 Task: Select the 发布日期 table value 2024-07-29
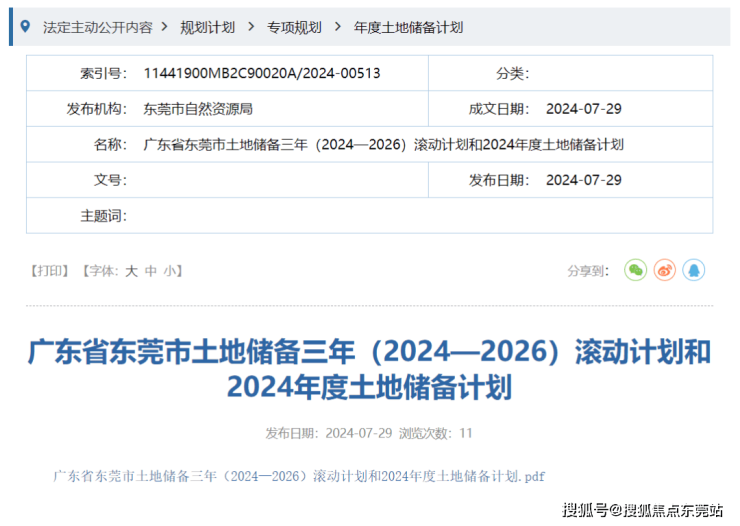click(584, 180)
